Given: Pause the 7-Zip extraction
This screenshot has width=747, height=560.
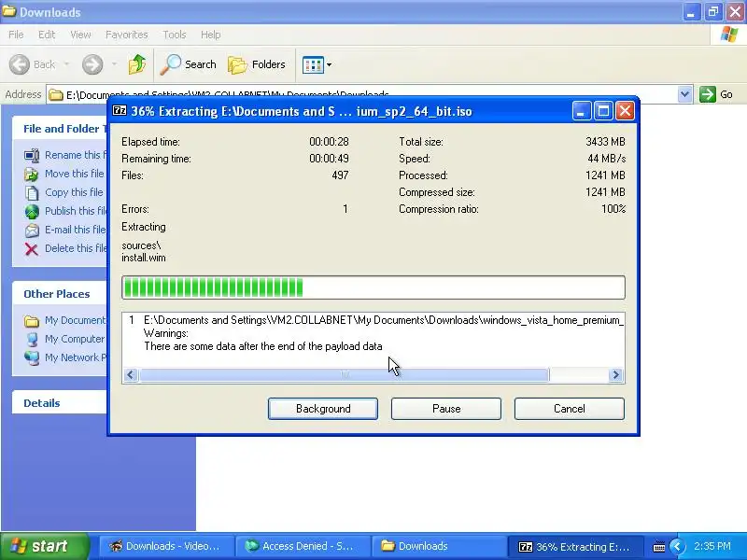Looking at the screenshot, I should pos(446,409).
